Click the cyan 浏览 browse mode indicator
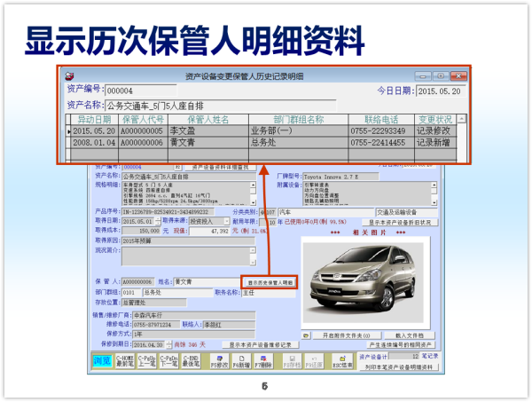Viewport: 532px width, 402px height. [x=102, y=360]
